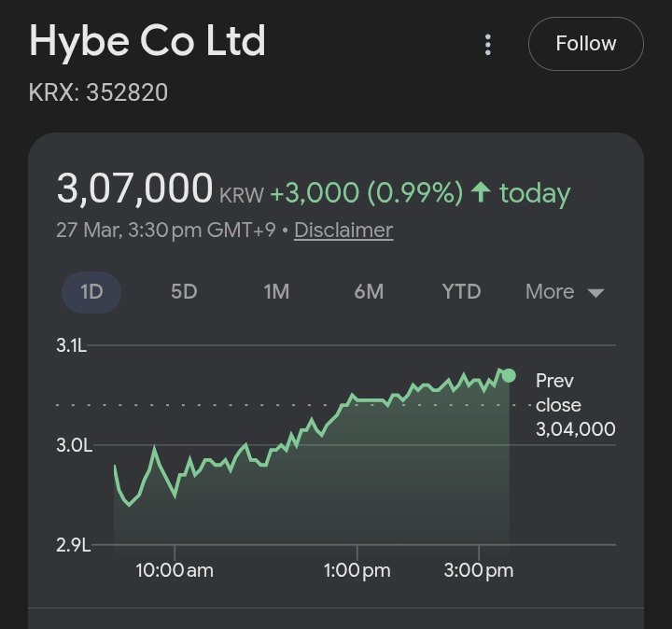Click the green up arrow icon
Viewport: 672px width, 629px height.
(481, 193)
